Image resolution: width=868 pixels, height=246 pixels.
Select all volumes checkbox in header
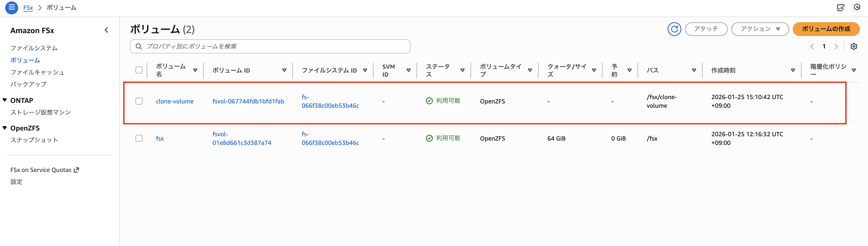coord(139,70)
